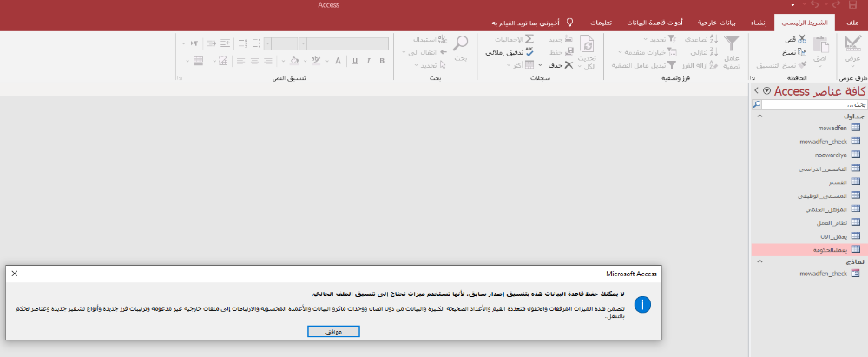Screen dimensions: 868x357
Task: Click the Font Color letter A icon
Action: (338, 61)
